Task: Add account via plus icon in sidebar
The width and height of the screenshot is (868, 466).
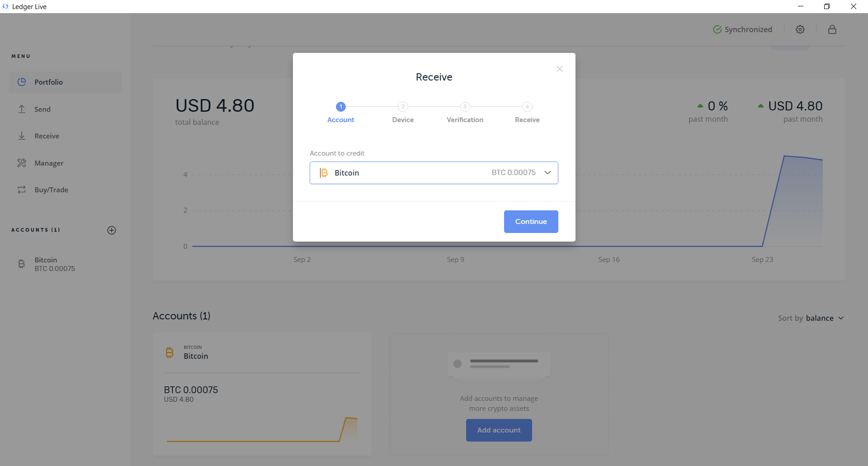Action: pos(112,230)
